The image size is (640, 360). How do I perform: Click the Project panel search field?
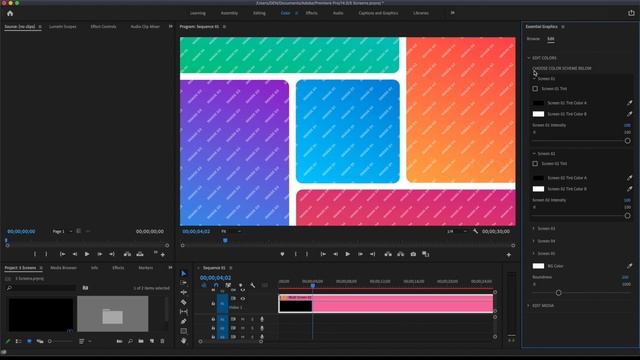(41, 288)
